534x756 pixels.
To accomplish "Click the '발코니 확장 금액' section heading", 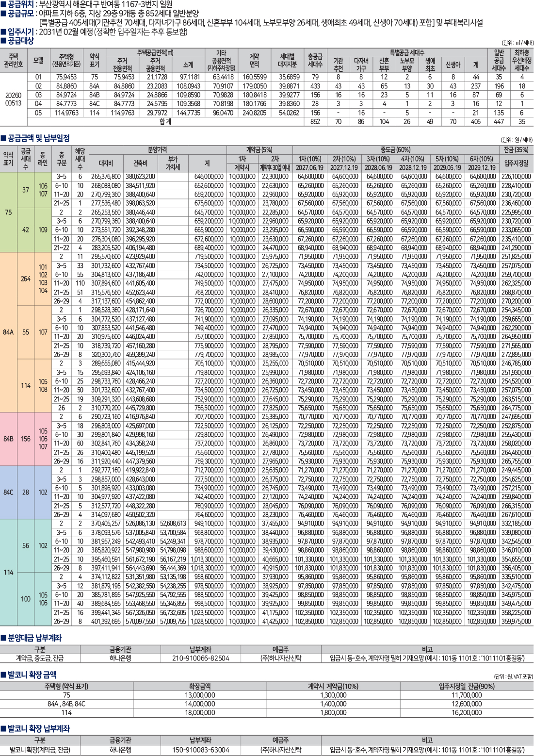I will [x=32, y=674].
